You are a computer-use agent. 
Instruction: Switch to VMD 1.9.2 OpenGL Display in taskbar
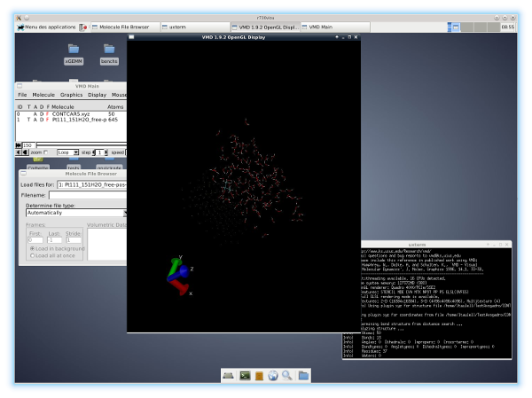click(x=266, y=27)
